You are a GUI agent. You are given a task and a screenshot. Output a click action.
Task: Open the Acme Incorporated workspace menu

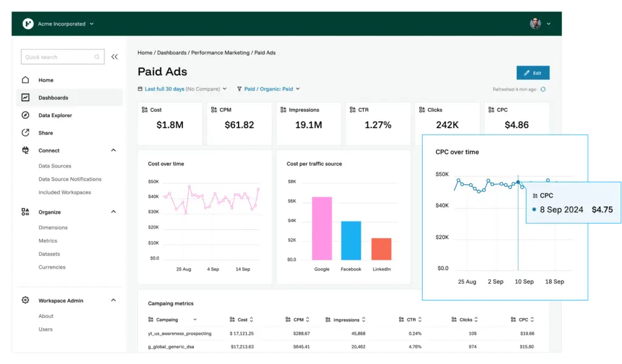67,24
